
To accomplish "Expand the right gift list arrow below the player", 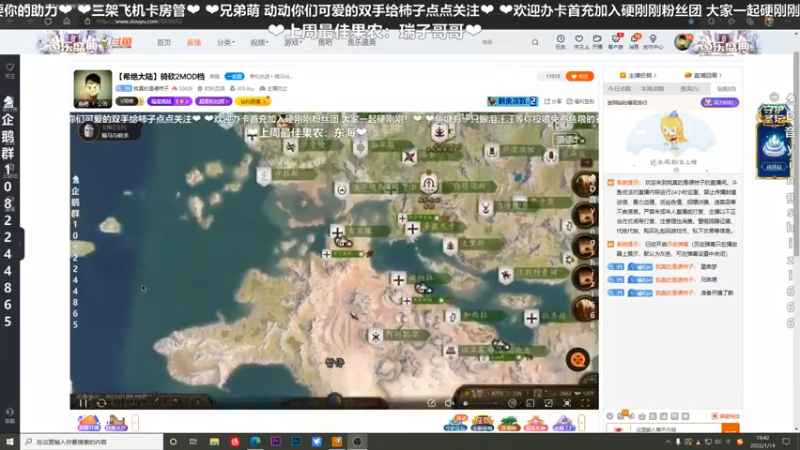I will (581, 422).
